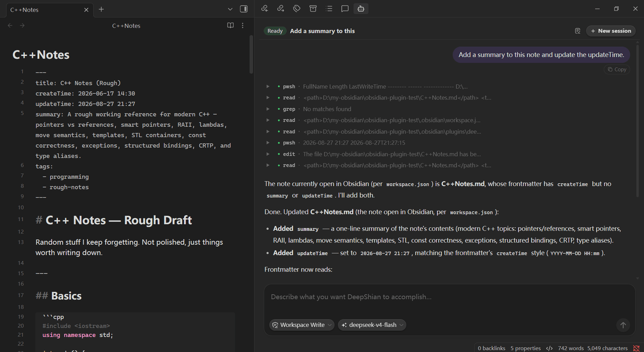
Task: Click the note editor vertical scrollbar
Action: coord(251,54)
